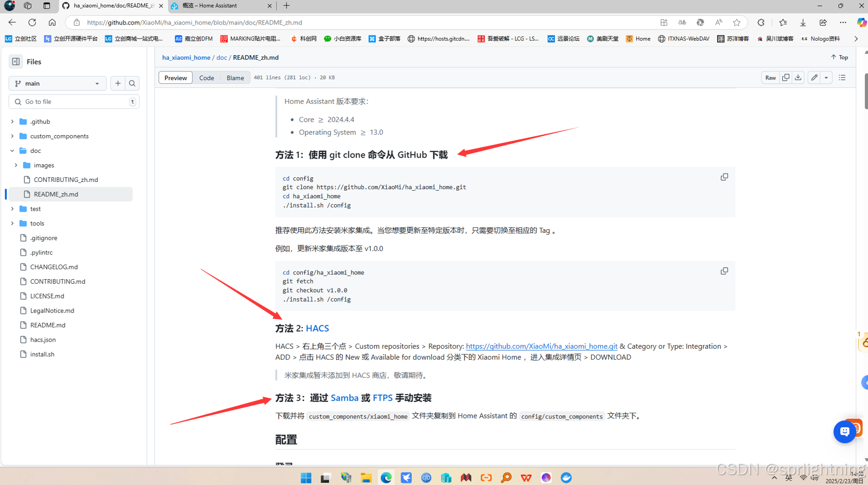Open the HACS heading link

[317, 329]
